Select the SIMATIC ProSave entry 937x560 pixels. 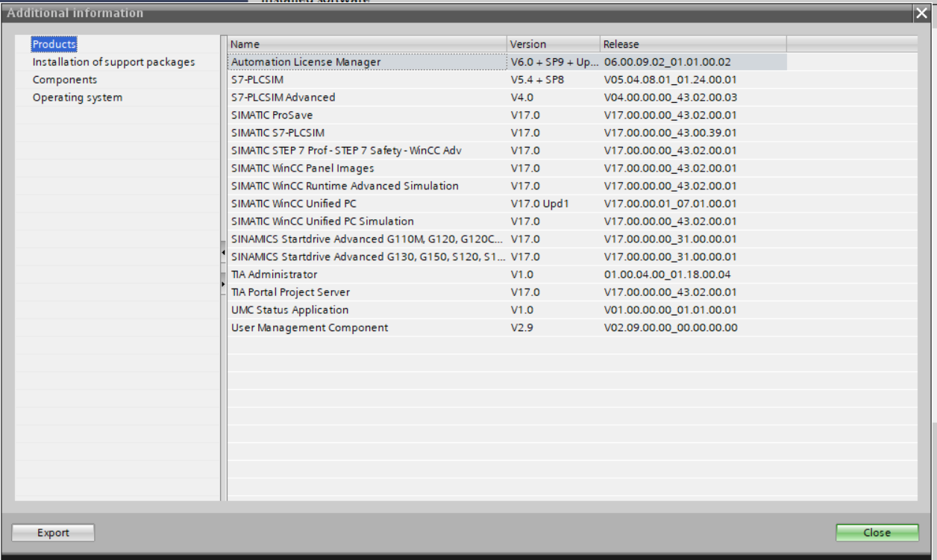pos(272,116)
